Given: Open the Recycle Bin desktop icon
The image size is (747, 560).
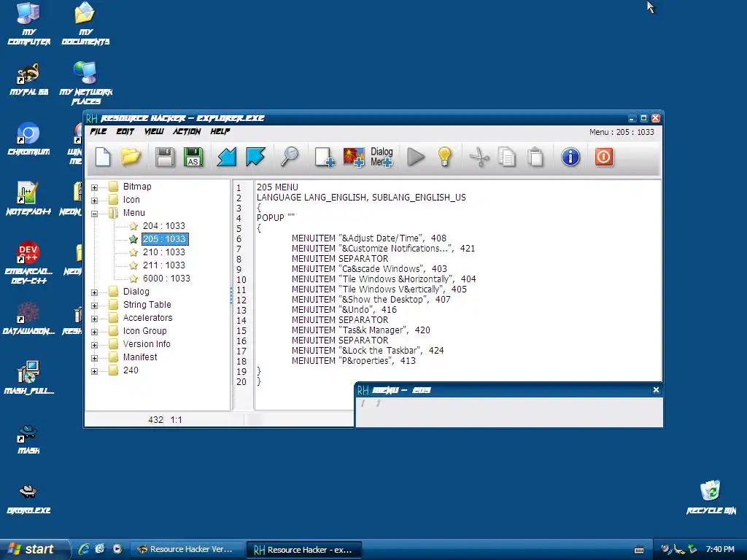Looking at the screenshot, I should [x=711, y=497].
